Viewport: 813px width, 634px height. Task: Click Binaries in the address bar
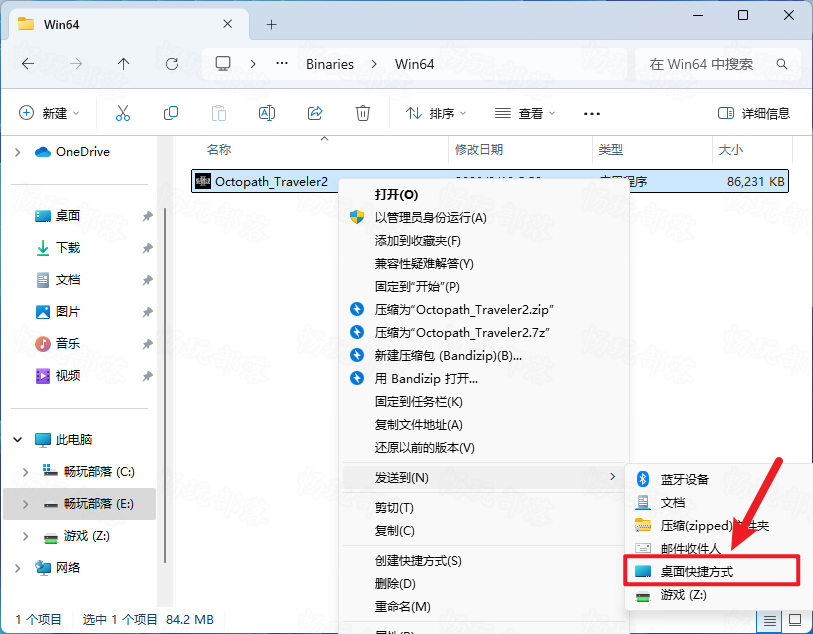click(x=330, y=64)
